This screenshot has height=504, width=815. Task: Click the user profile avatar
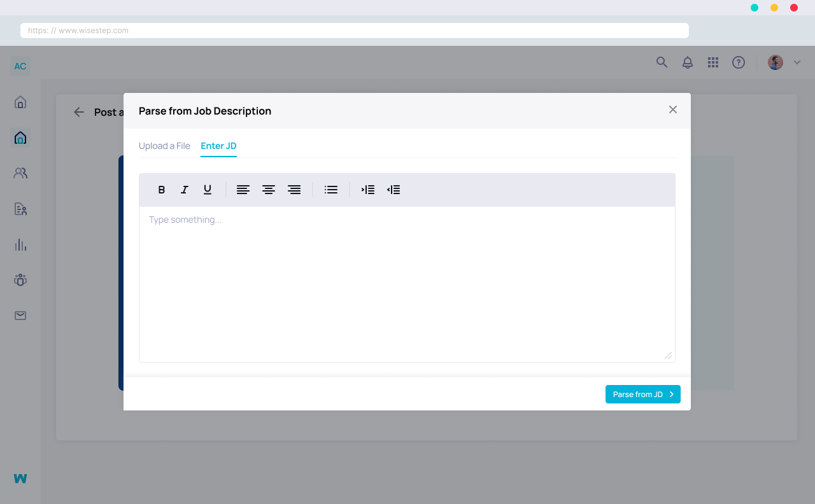[776, 62]
